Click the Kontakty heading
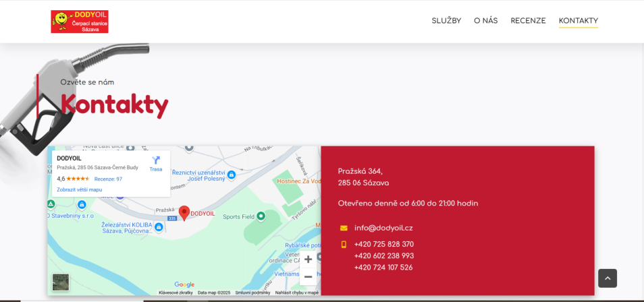 (x=115, y=105)
